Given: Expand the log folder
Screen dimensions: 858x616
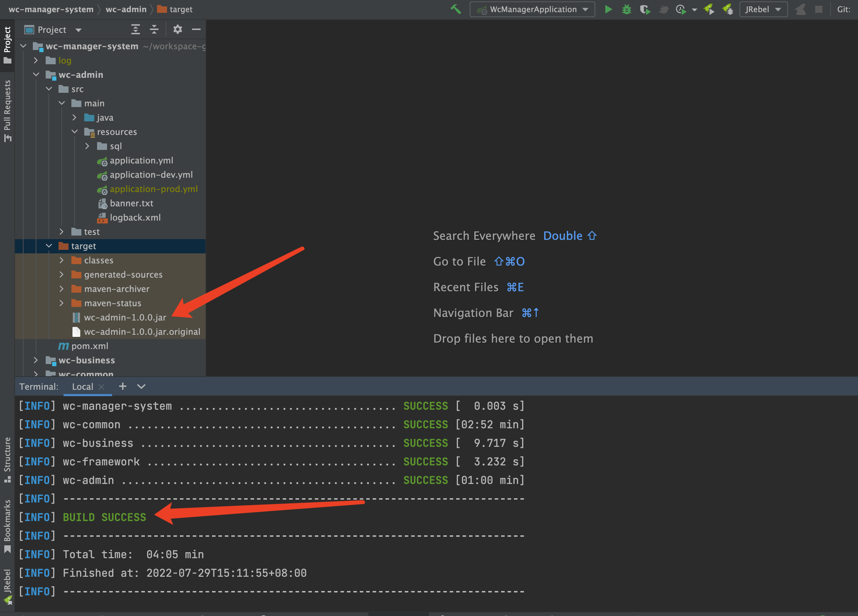Looking at the screenshot, I should [36, 60].
